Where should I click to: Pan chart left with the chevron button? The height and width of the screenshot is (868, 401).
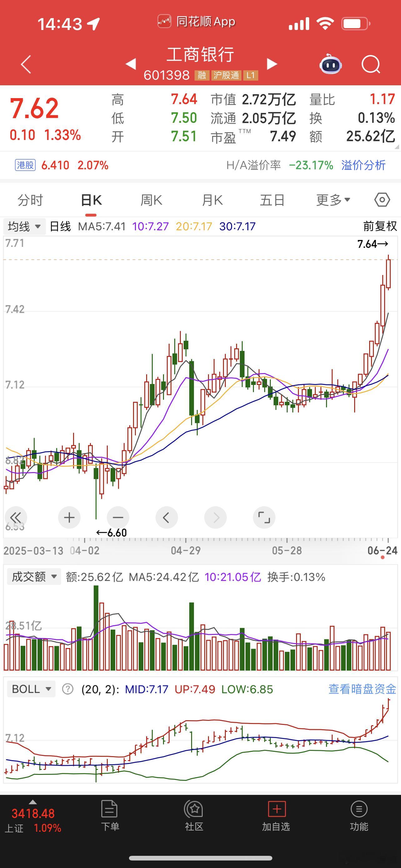[x=166, y=517]
